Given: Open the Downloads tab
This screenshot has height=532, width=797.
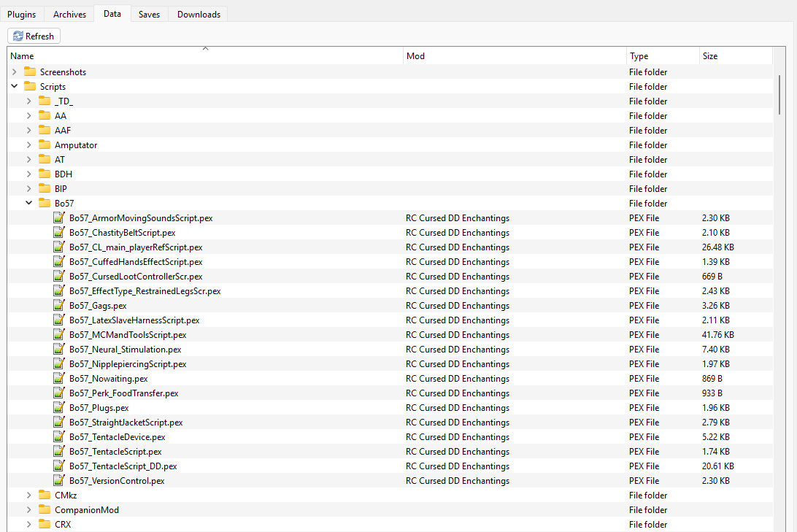Looking at the screenshot, I should click(199, 14).
